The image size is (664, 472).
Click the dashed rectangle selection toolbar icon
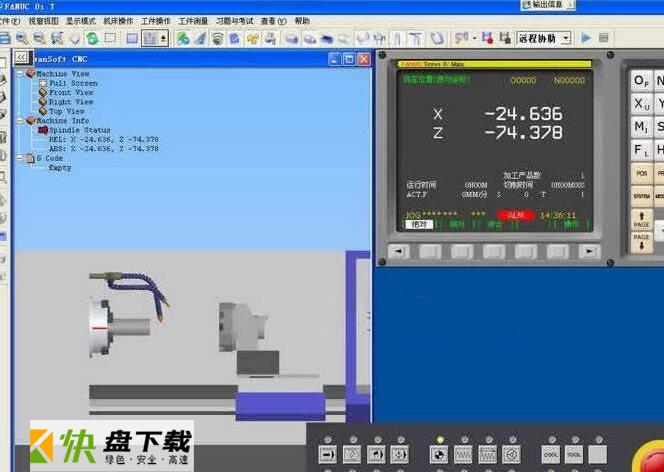tap(110, 39)
